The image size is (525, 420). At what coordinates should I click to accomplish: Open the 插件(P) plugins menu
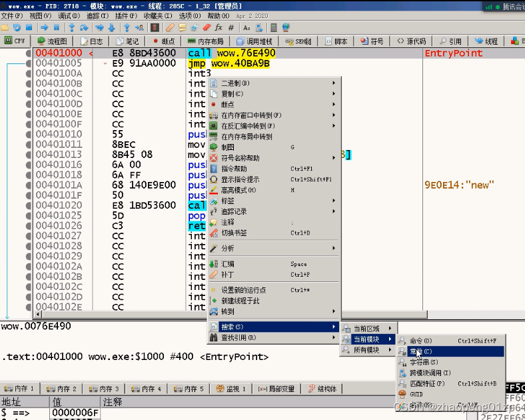pyautogui.click(x=126, y=16)
